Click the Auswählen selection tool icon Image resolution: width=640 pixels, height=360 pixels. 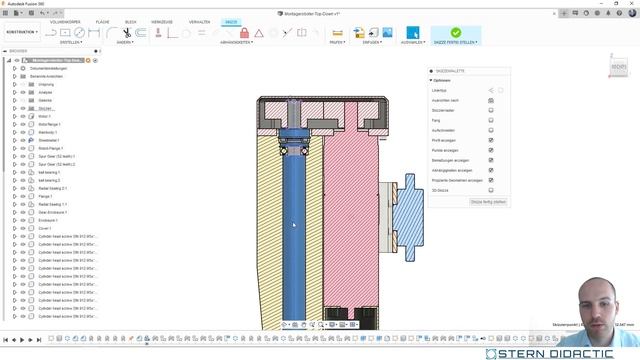413,33
